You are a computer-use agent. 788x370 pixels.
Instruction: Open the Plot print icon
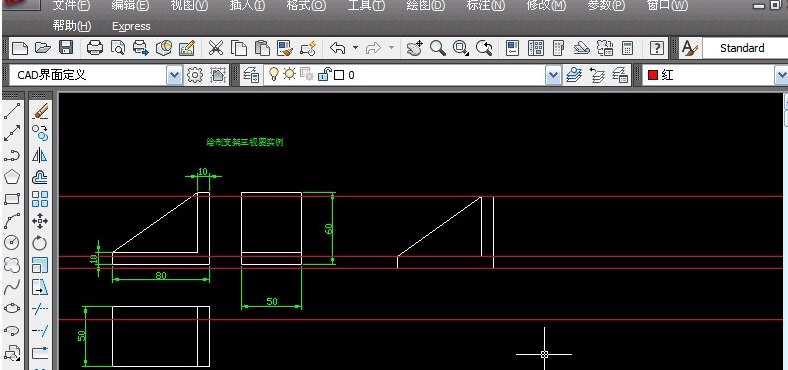pos(94,48)
